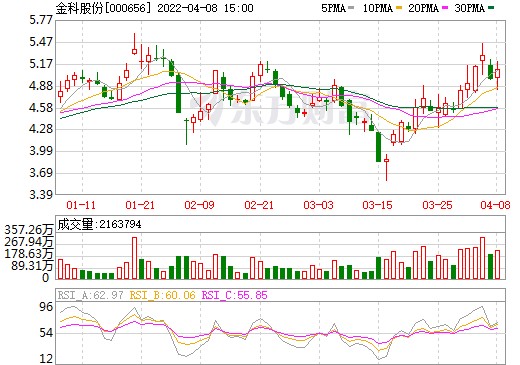520x365 pixels.
Task: Click the 3.39 price axis label
Action: pos(41,194)
